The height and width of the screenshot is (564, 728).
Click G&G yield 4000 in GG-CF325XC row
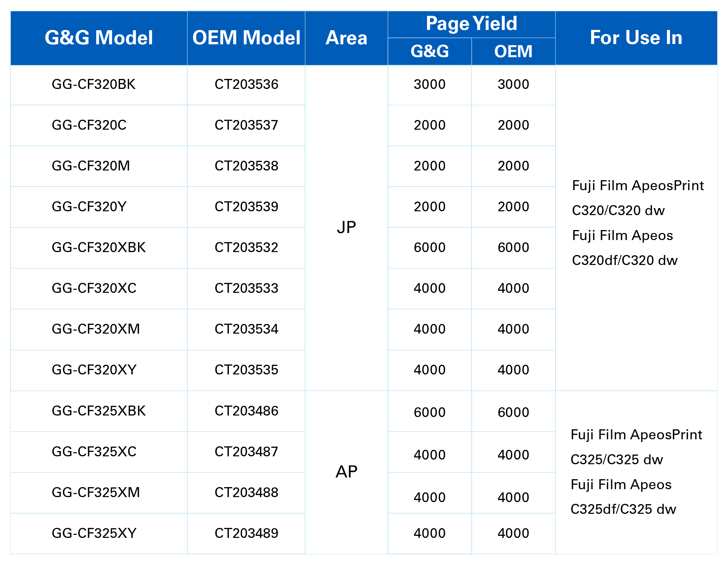tap(430, 455)
